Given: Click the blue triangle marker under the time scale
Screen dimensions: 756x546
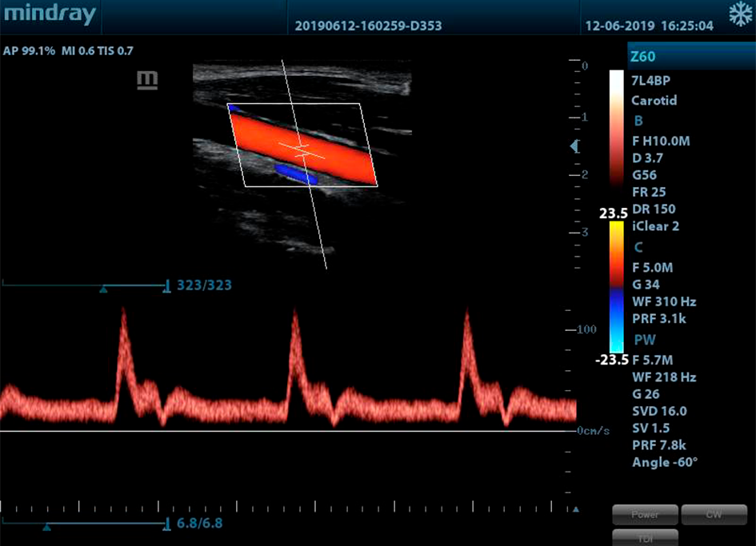Looking at the screenshot, I should (x=574, y=508).
